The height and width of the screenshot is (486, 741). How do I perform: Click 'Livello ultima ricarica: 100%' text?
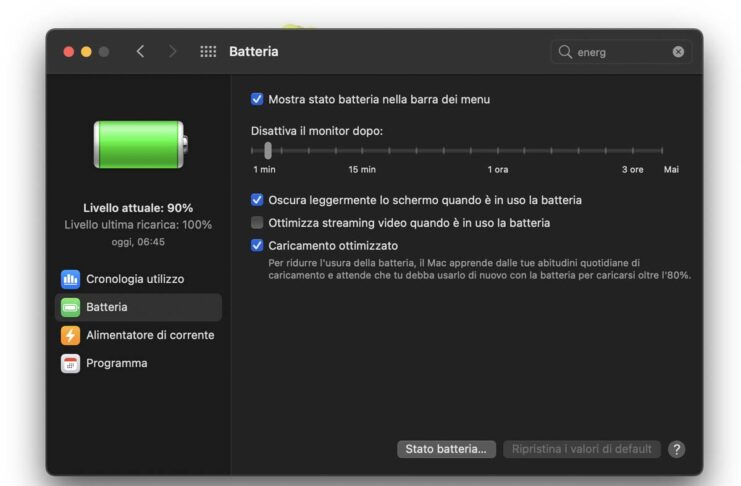point(138,225)
